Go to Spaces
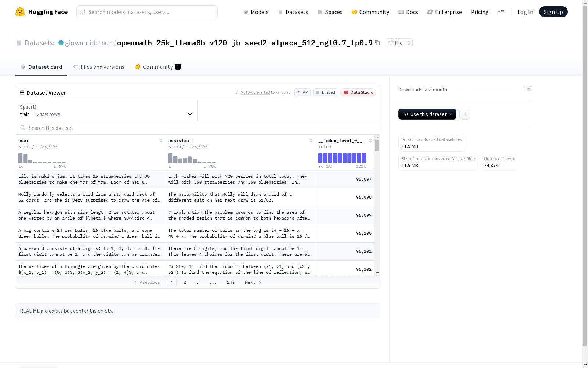This screenshot has width=588, height=368. click(330, 12)
